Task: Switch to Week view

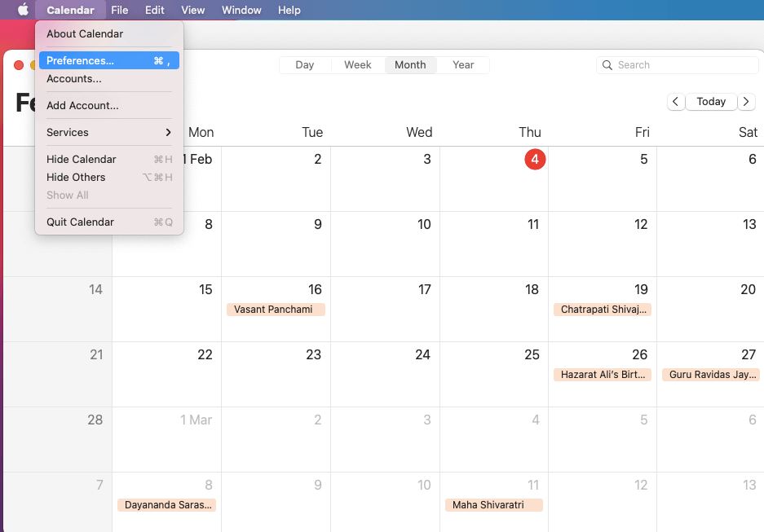Action: coord(357,64)
